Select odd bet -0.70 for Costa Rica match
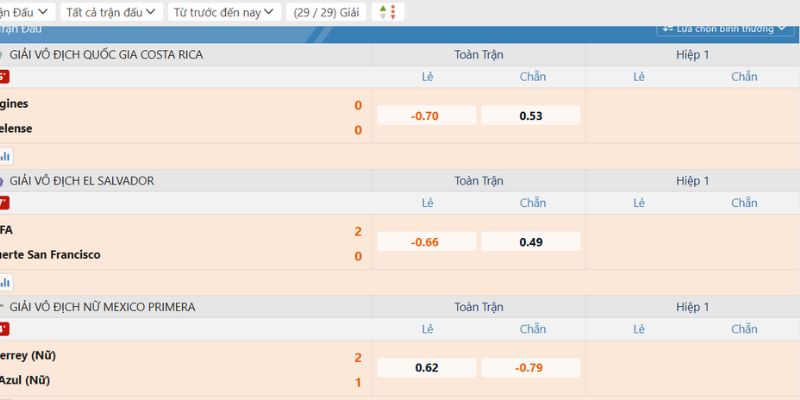The width and height of the screenshot is (800, 400). (x=426, y=116)
